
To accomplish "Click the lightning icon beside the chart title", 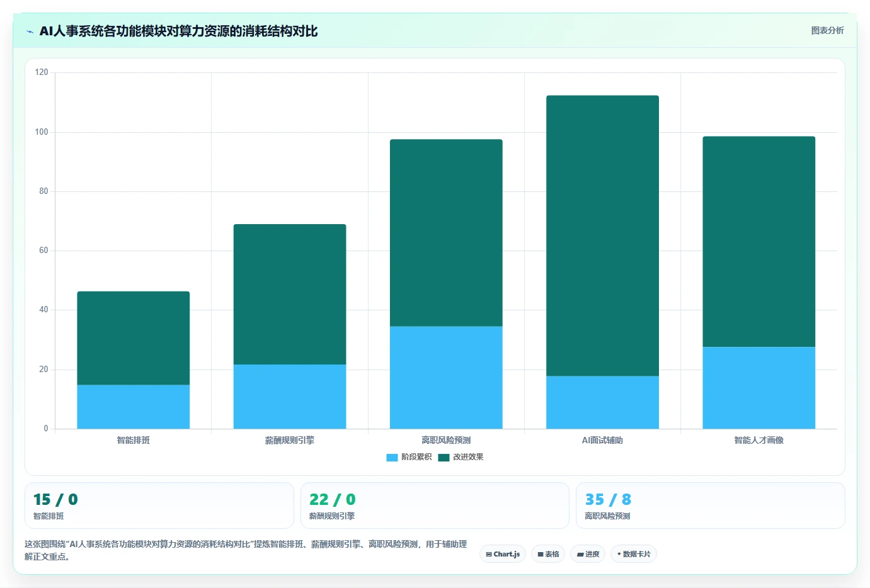I will 30,31.
